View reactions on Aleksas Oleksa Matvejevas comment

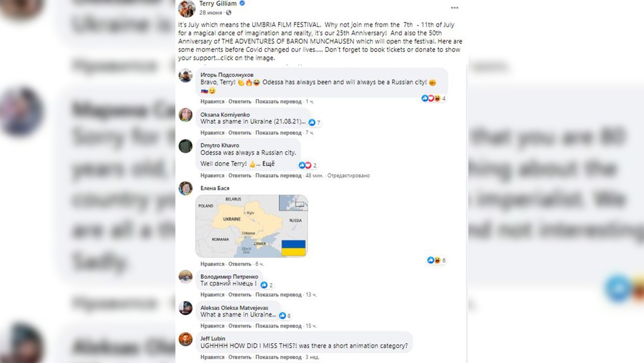285,316
